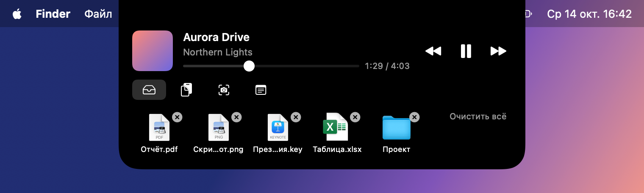The image size is (644, 193).
Task: Select the Таблица.xlsx Excel file icon
Action: (x=336, y=127)
